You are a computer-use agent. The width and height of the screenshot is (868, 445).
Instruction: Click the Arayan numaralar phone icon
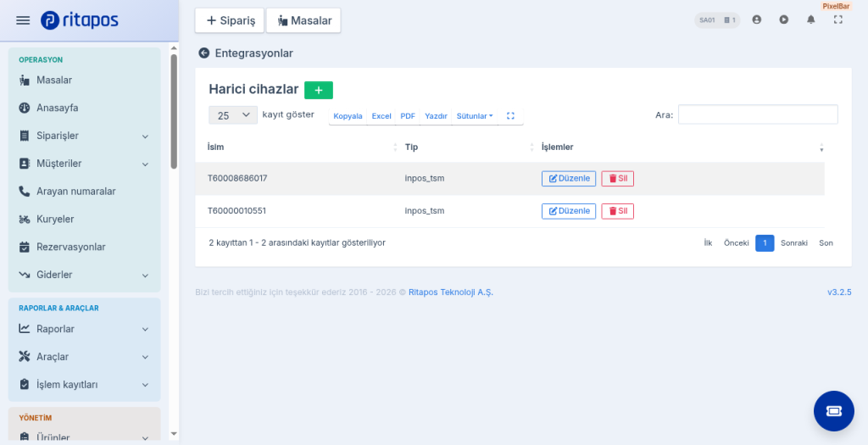pos(25,192)
